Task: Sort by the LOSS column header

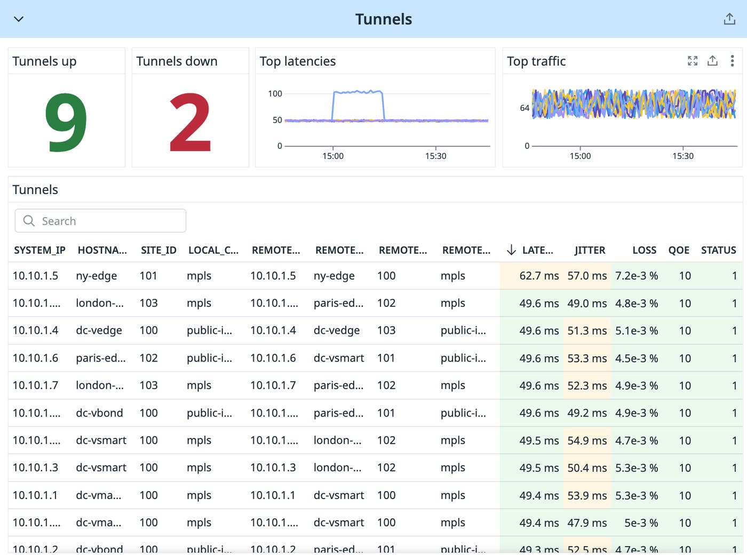Action: coord(644,250)
